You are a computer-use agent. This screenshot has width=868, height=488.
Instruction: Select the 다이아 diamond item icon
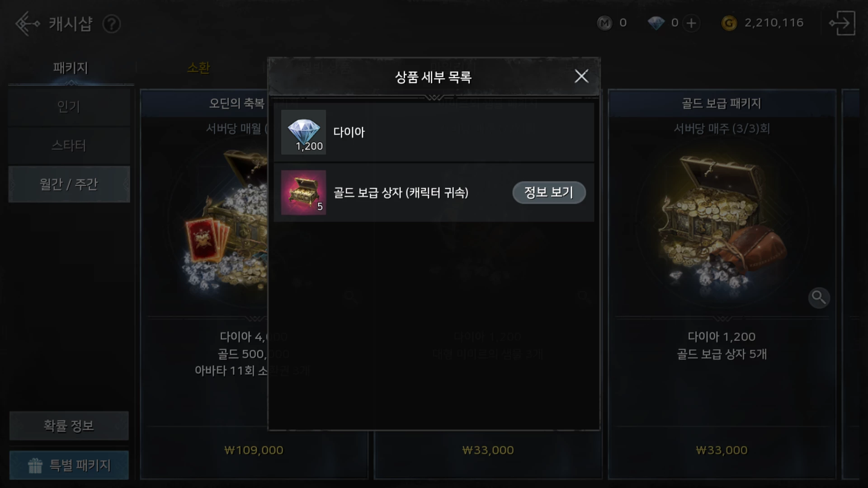(303, 132)
